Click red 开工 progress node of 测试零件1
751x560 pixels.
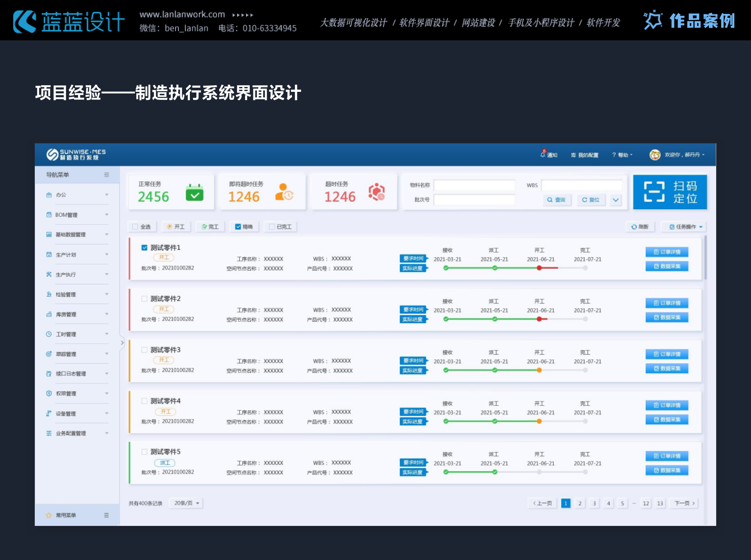click(539, 268)
